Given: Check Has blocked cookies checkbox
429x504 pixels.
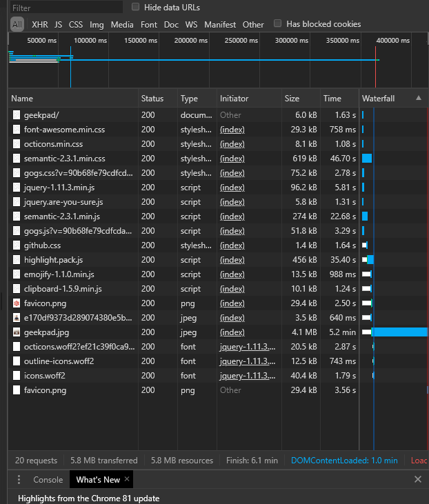Looking at the screenshot, I should 277,23.
